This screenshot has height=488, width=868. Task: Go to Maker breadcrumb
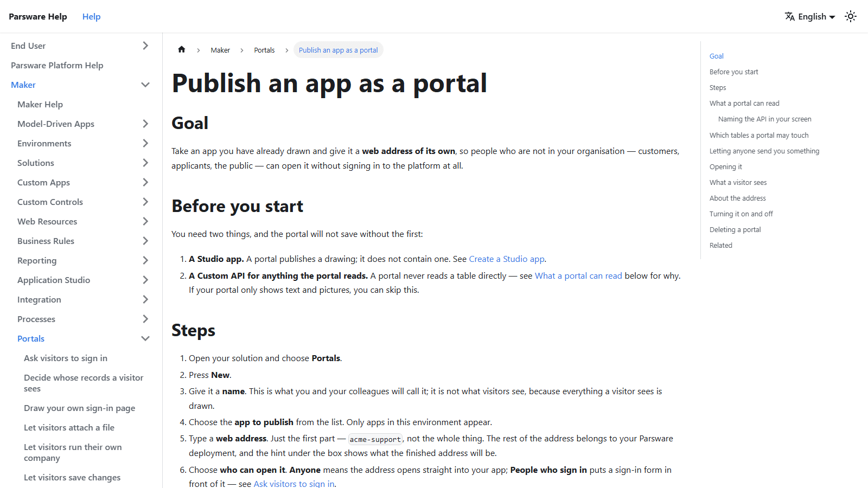[x=220, y=50]
